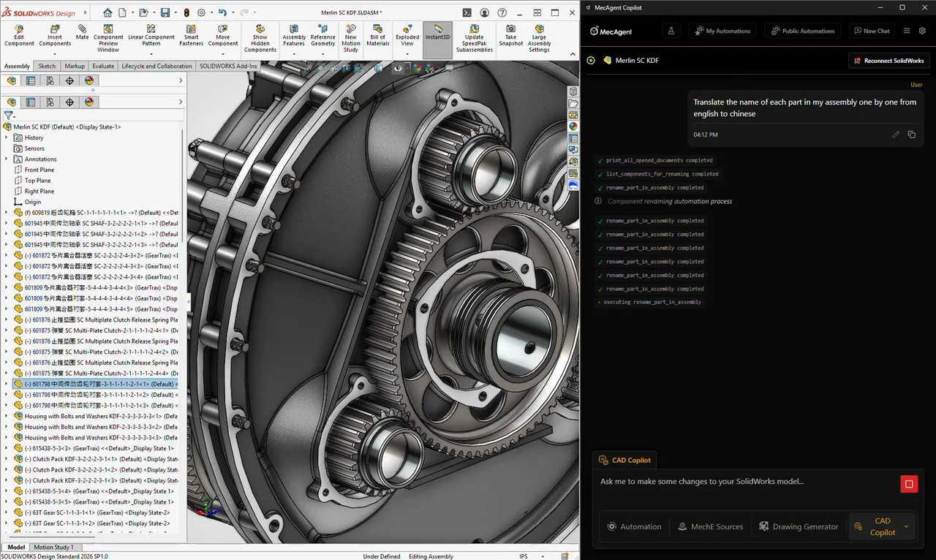Start a New Chat

coord(871,31)
